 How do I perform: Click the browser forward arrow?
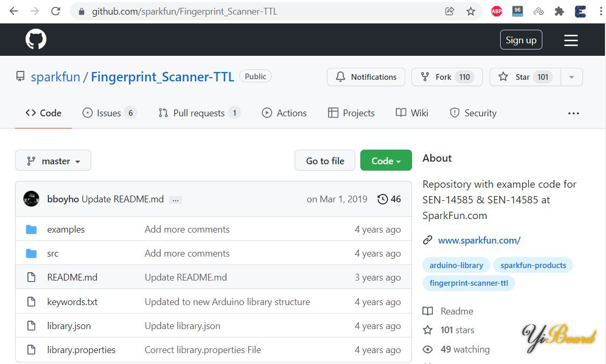coord(35,11)
